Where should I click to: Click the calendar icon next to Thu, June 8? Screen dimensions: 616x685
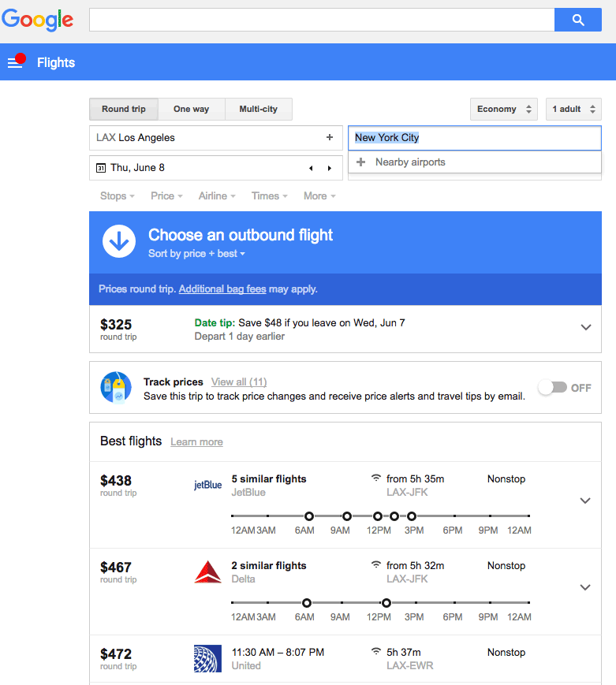(x=100, y=168)
